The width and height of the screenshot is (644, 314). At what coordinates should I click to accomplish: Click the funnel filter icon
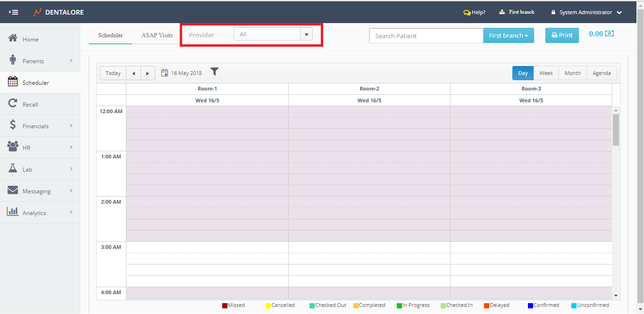215,72
